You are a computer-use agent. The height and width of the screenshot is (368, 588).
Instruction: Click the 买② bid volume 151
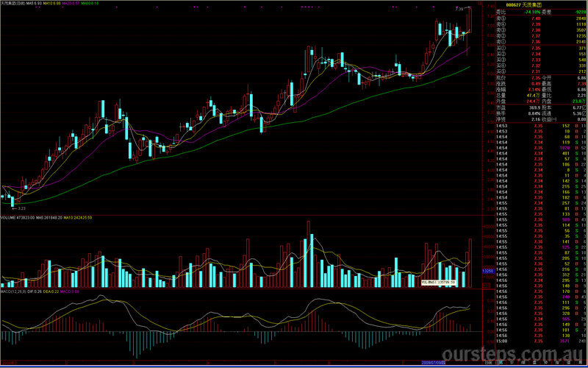pyautogui.click(x=582, y=54)
